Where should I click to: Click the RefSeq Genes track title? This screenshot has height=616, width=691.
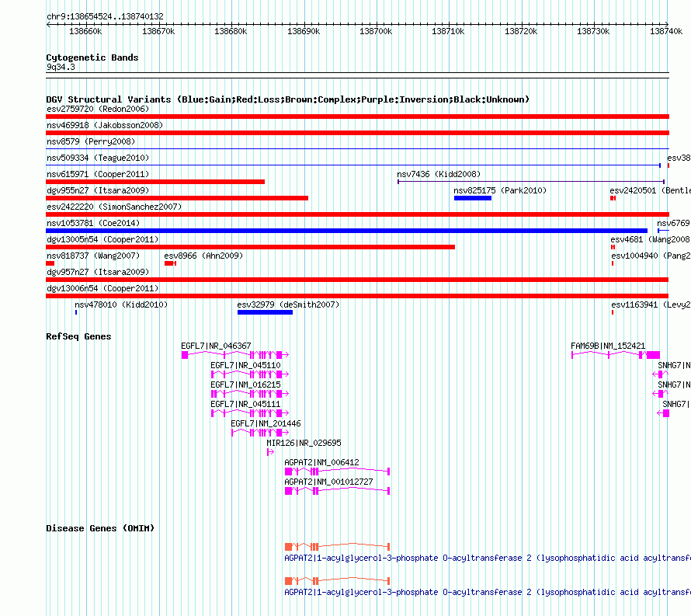tap(78, 336)
